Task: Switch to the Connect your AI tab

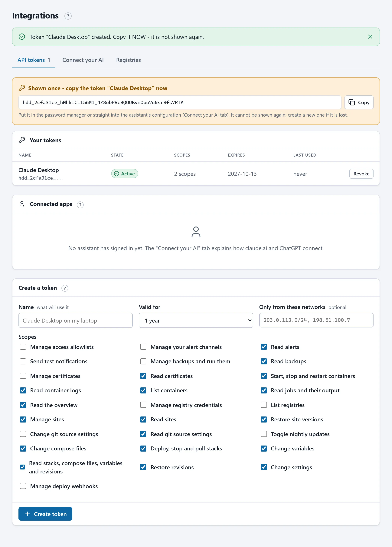Action: (x=83, y=60)
